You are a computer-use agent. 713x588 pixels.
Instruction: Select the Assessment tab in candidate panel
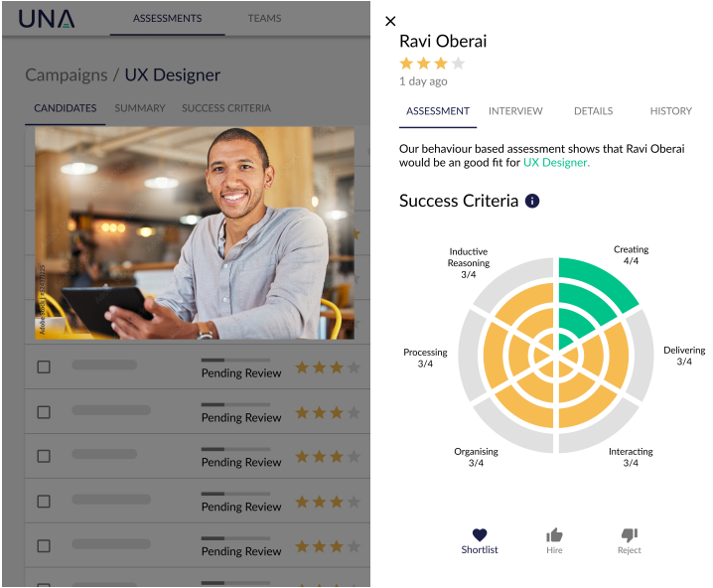point(438,111)
